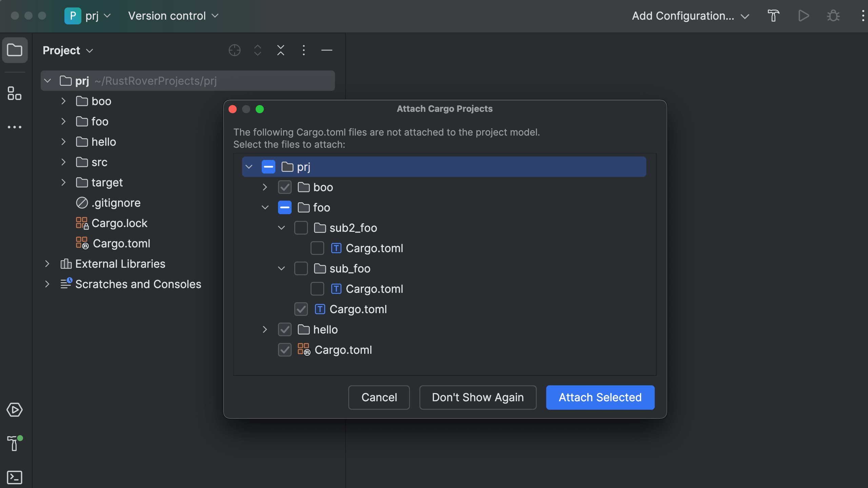The image size is (868, 488).
Task: Click the Build hammer icon in top toolbar
Action: [773, 16]
